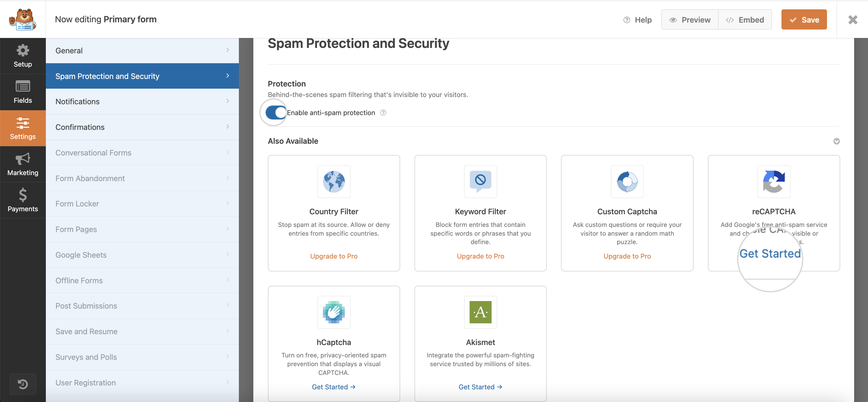Click the Save button
Viewport: 868px width, 402px height.
(804, 20)
